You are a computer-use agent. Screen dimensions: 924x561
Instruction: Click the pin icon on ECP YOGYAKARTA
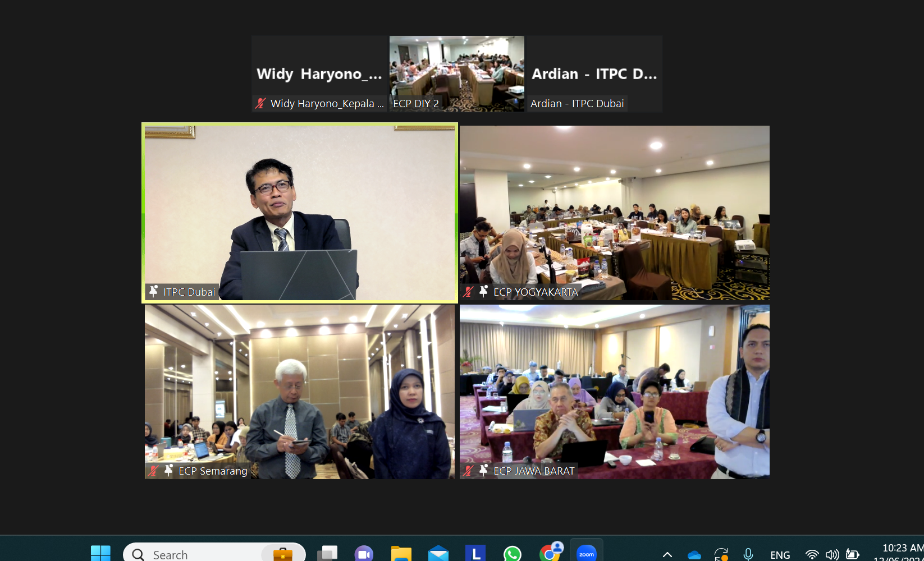(483, 291)
